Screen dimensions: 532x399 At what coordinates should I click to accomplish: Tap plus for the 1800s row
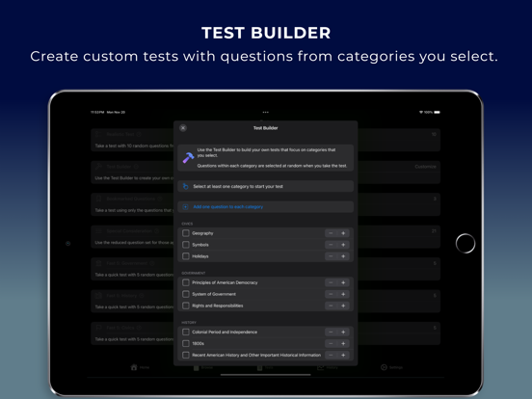[343, 344]
